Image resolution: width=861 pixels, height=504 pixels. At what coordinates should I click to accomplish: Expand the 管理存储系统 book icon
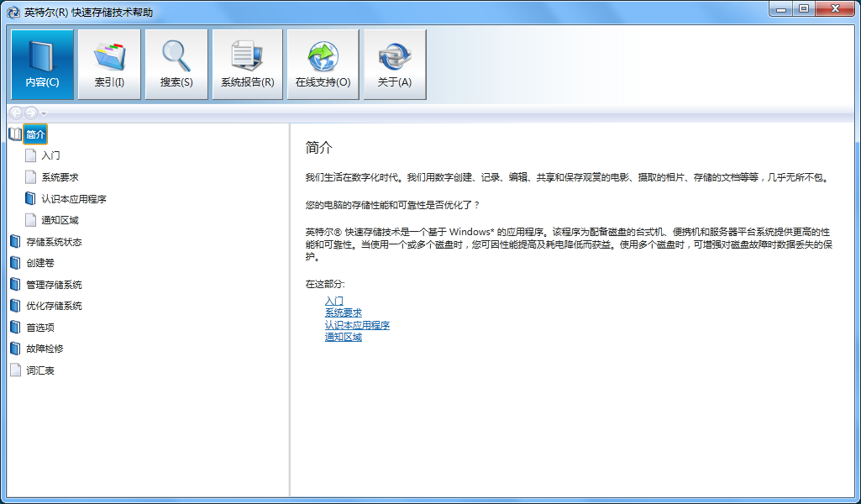point(15,285)
